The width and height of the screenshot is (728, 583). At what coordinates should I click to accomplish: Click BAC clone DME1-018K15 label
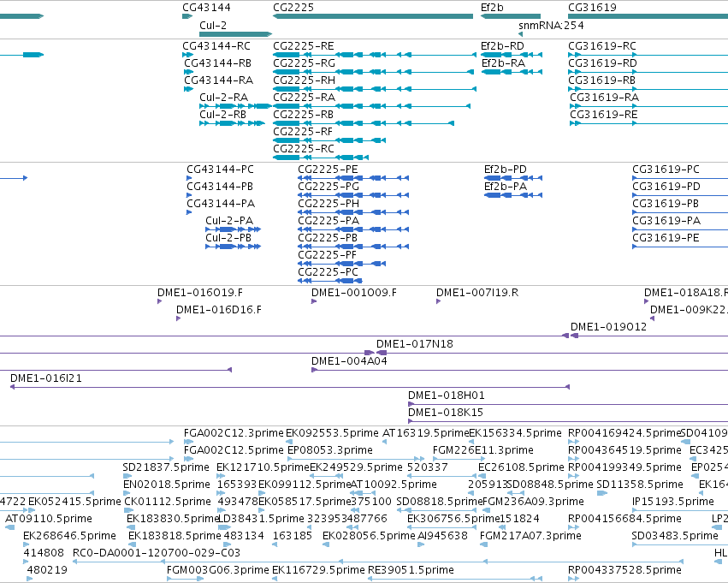click(446, 413)
